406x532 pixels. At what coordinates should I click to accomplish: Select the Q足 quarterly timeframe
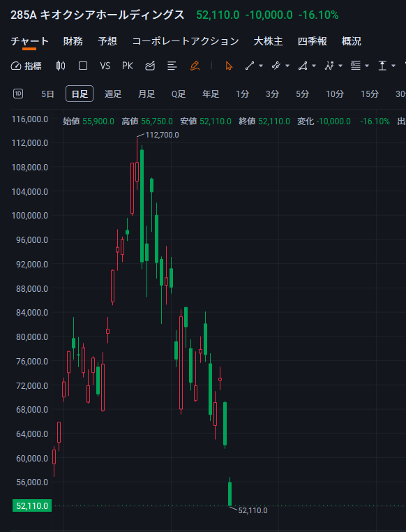click(179, 94)
